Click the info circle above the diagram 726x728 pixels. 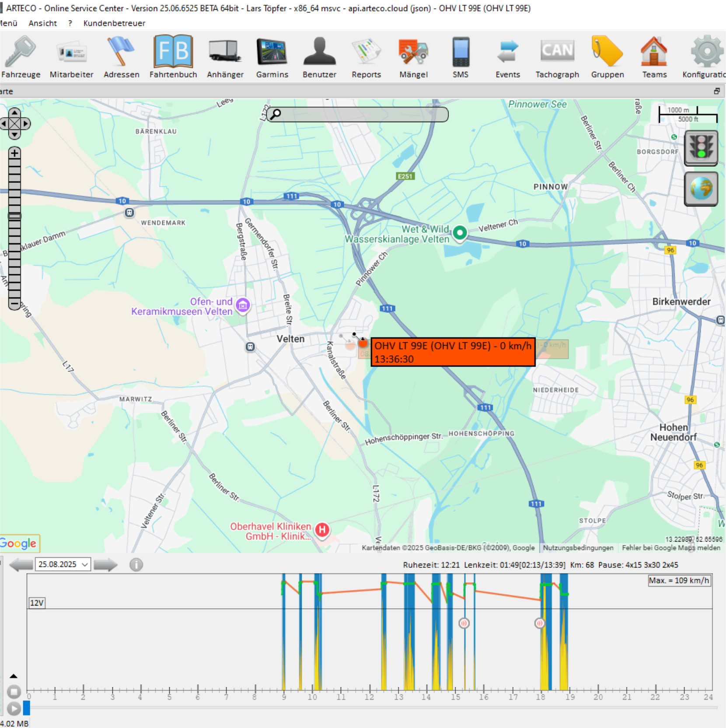(136, 564)
